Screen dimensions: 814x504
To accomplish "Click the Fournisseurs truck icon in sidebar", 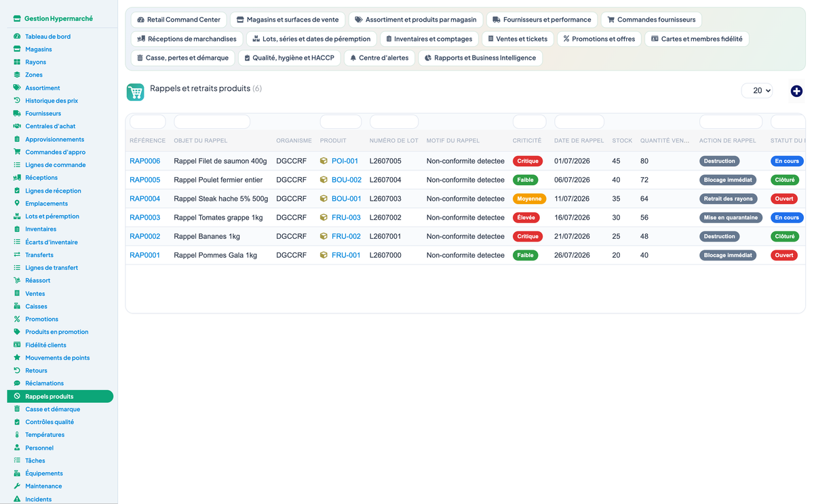I will coord(17,113).
